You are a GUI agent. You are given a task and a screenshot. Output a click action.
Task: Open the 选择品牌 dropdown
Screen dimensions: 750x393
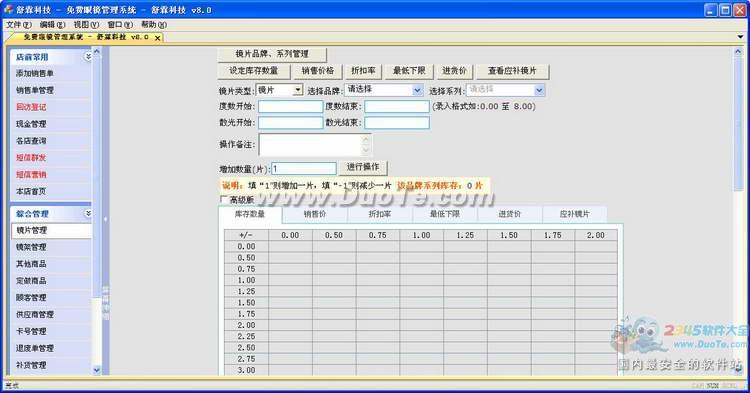(x=418, y=90)
